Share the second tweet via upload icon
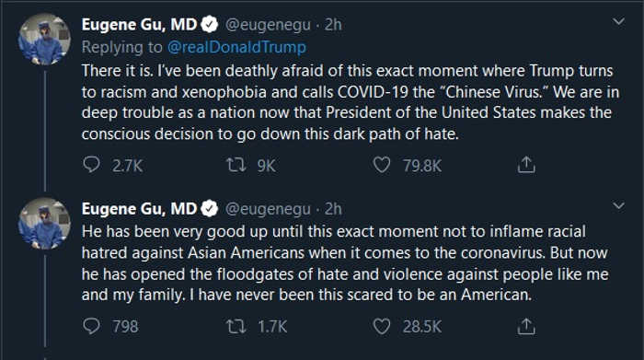 [x=526, y=326]
